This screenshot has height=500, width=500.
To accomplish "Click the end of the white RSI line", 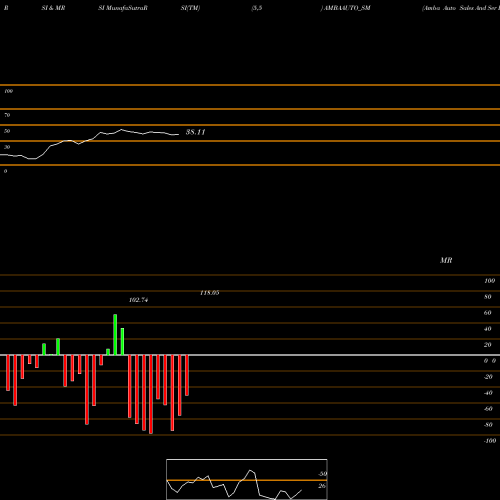I will (178, 135).
